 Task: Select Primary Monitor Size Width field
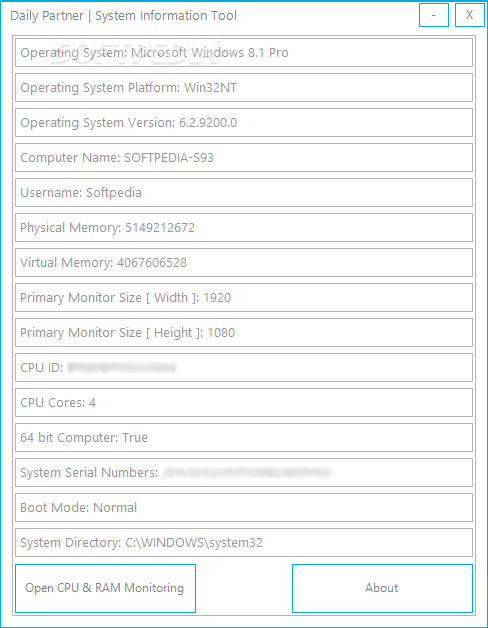point(244,298)
